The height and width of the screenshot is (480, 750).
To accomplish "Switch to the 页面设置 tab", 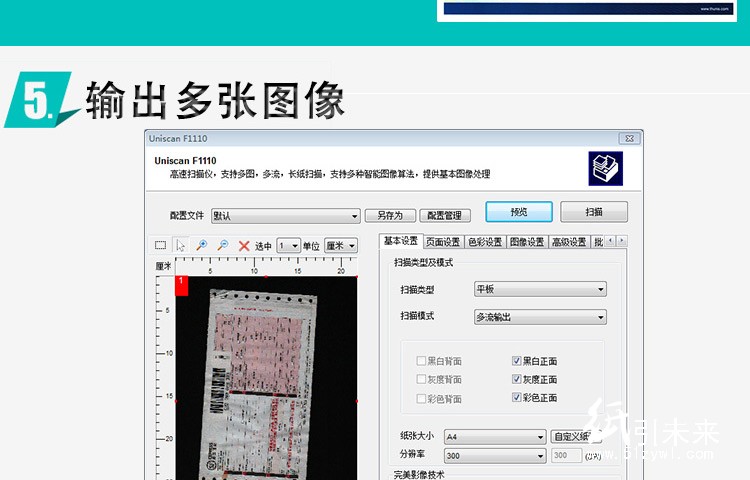I will [443, 242].
